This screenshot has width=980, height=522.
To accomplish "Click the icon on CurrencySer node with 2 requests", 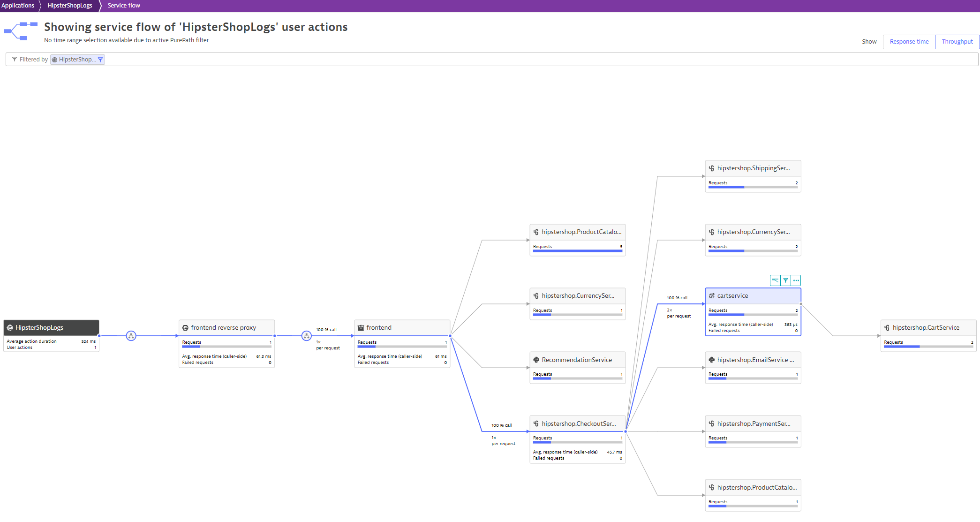I will tap(712, 232).
